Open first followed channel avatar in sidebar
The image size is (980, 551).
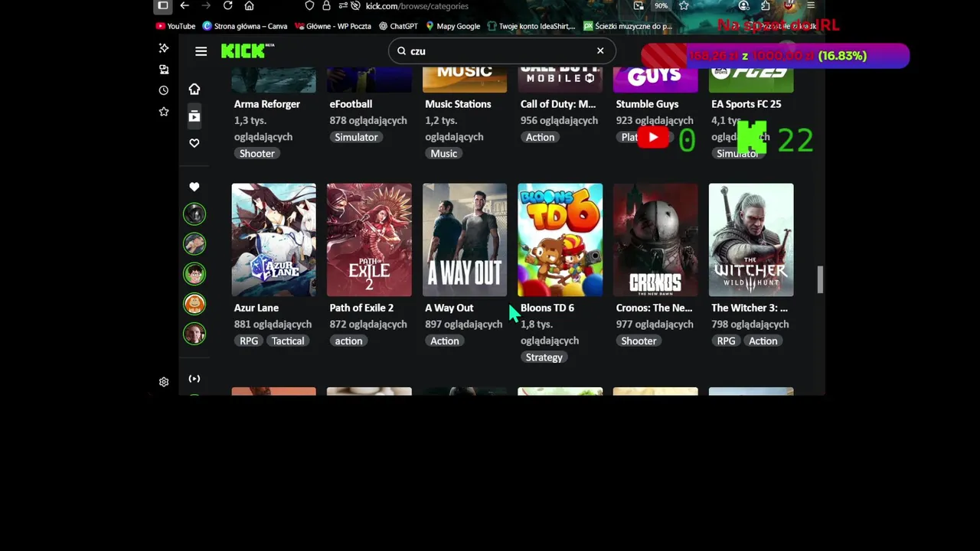194,214
